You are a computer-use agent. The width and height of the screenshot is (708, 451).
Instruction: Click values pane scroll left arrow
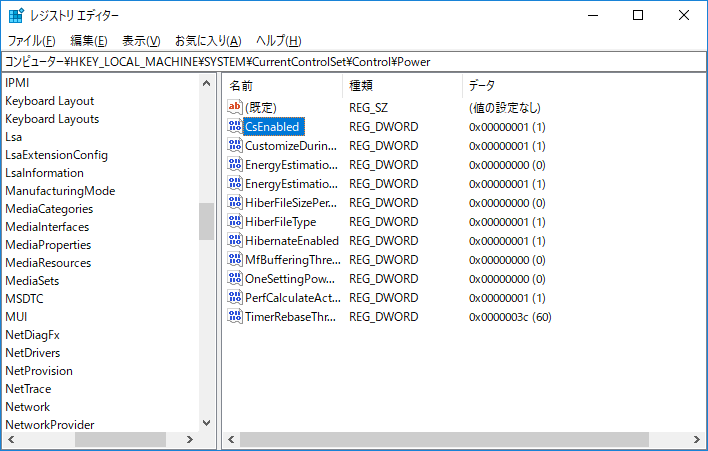[231, 439]
